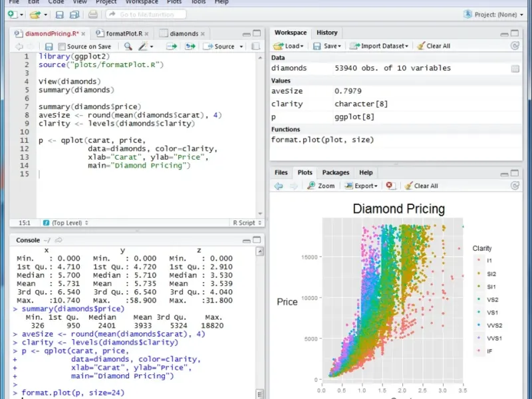
Task: Click the compile notebook icon in editor toolbar
Action: pos(256,47)
